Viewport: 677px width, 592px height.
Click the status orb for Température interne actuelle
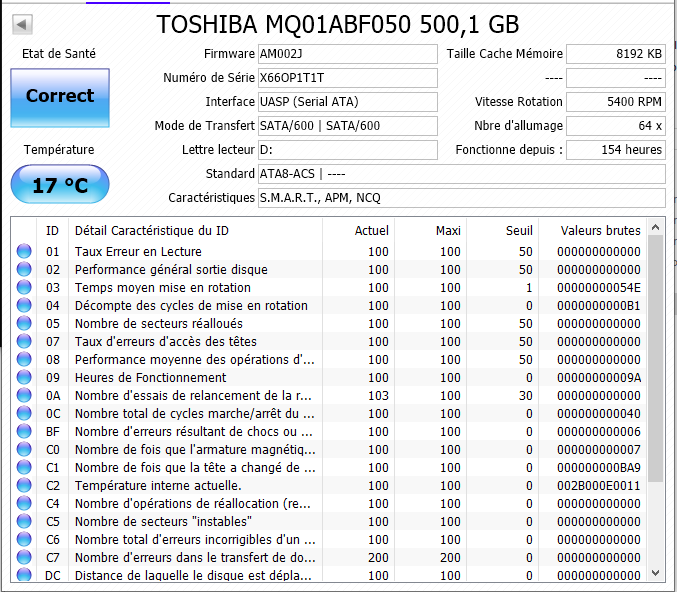pos(24,486)
